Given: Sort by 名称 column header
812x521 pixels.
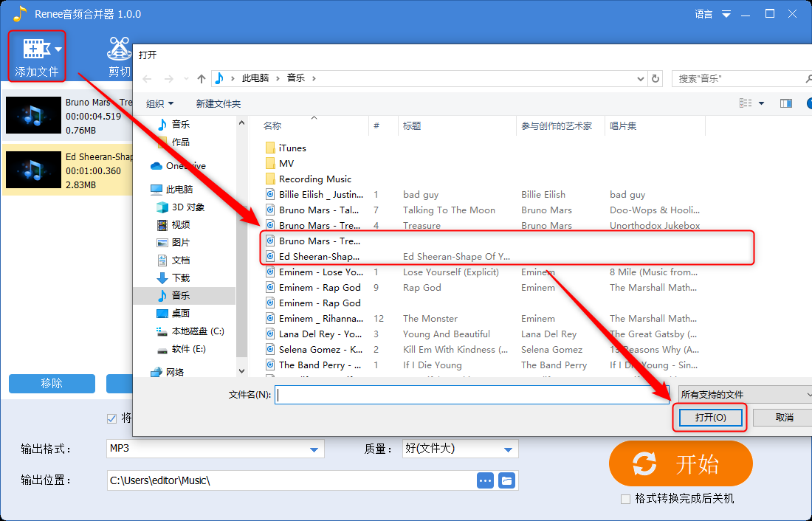Looking at the screenshot, I should click(272, 126).
